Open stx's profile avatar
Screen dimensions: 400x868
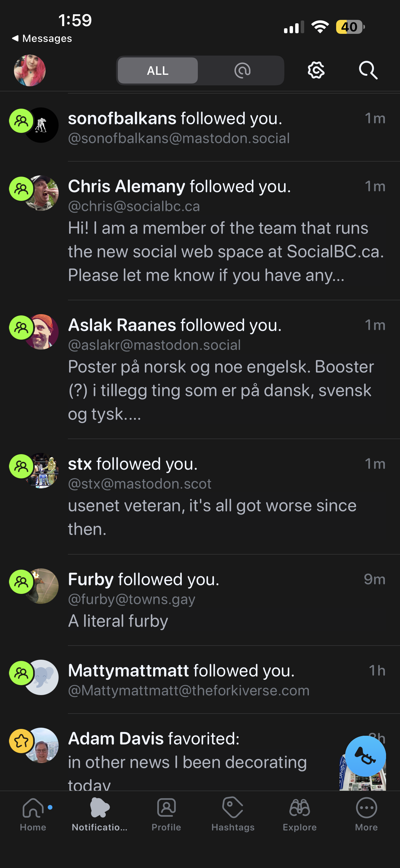[x=42, y=471]
